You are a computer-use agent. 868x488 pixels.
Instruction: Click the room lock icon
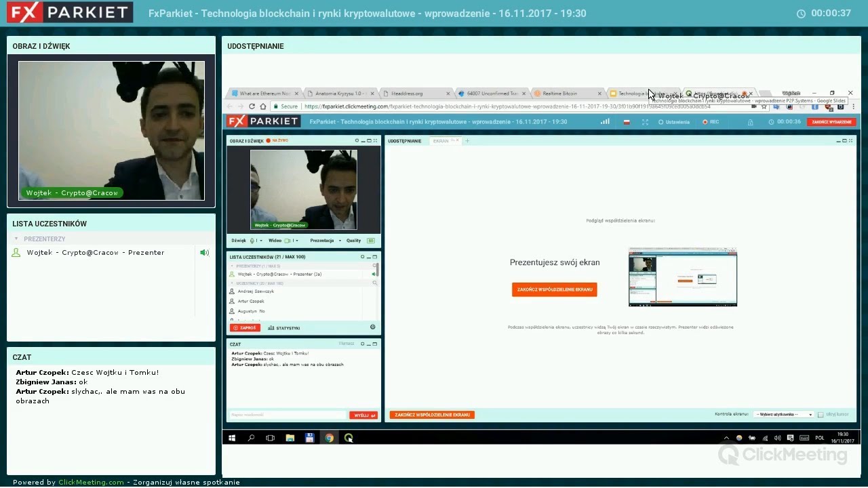tap(750, 122)
